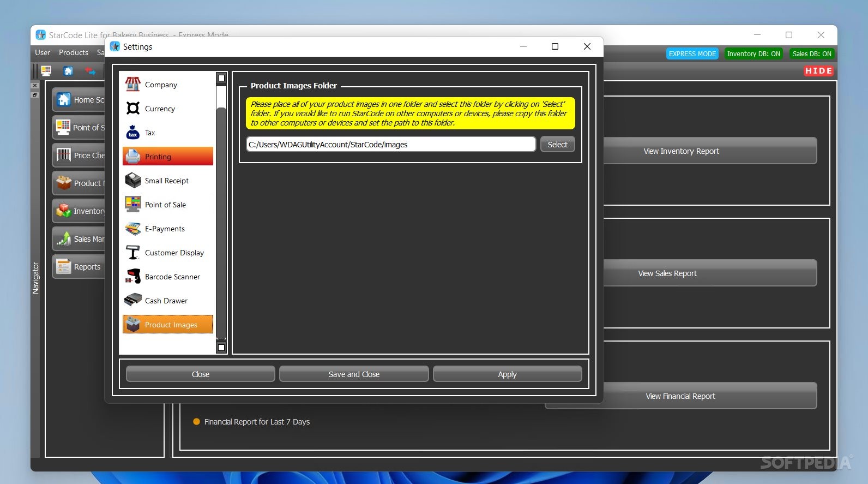Close the Navigator panel with x icon

tap(35, 86)
